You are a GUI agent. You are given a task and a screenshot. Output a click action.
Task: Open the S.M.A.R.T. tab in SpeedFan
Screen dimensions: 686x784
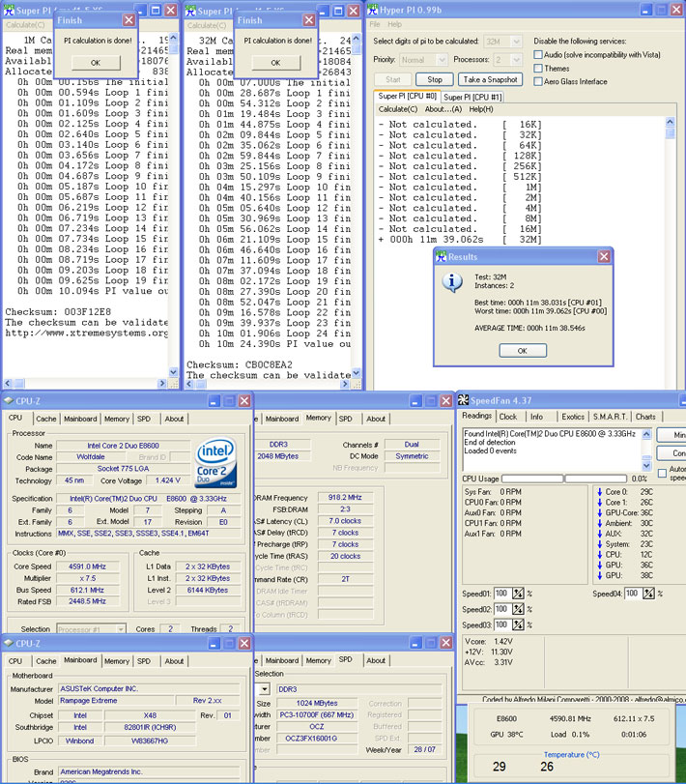(610, 417)
